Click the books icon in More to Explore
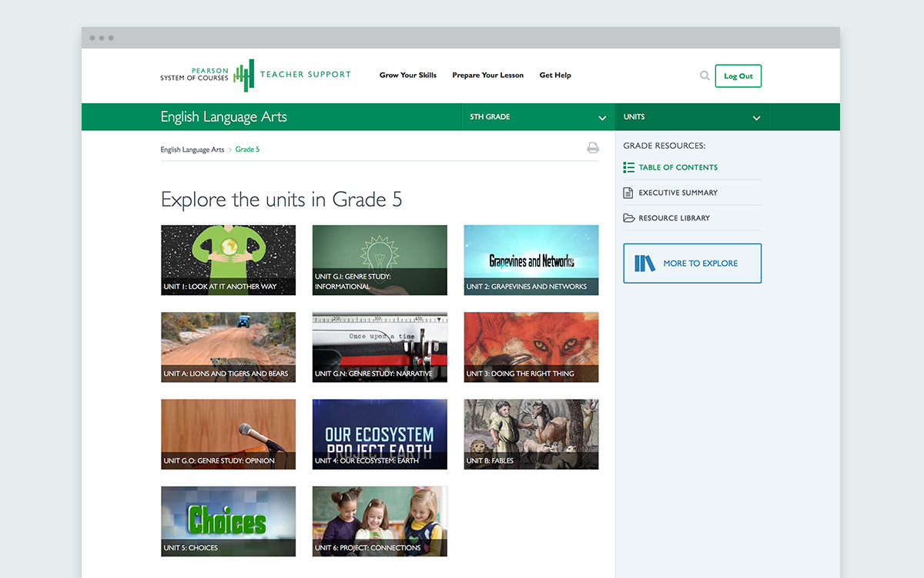This screenshot has width=924, height=578. [x=644, y=264]
